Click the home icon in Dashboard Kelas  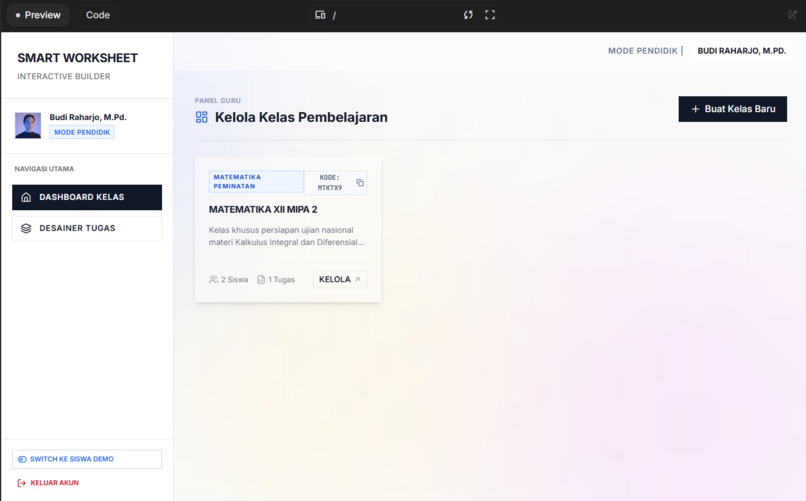[x=26, y=197]
